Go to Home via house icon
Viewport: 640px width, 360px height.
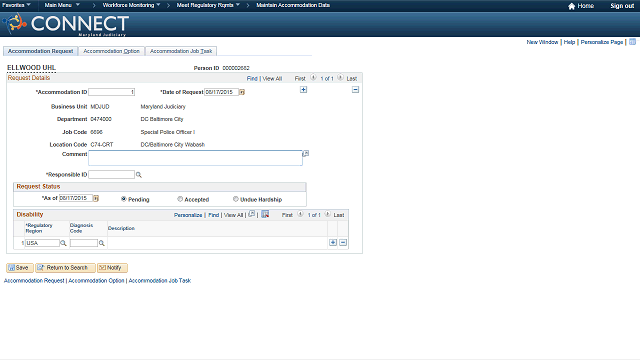click(571, 6)
